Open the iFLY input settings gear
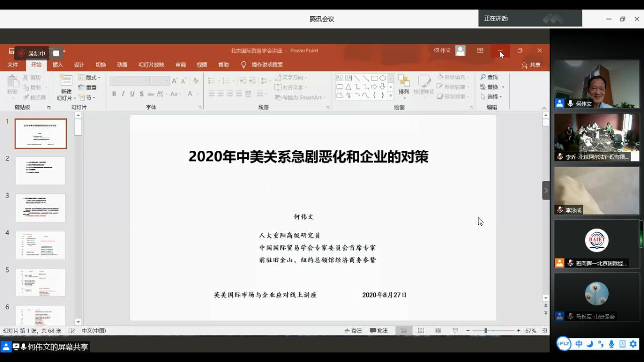The height and width of the screenshot is (362, 644). tap(633, 344)
